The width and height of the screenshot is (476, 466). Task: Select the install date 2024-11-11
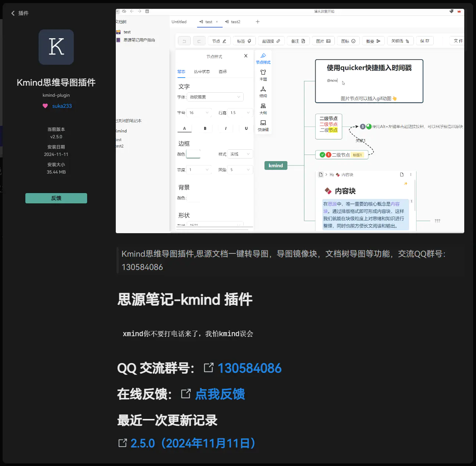[x=56, y=154]
